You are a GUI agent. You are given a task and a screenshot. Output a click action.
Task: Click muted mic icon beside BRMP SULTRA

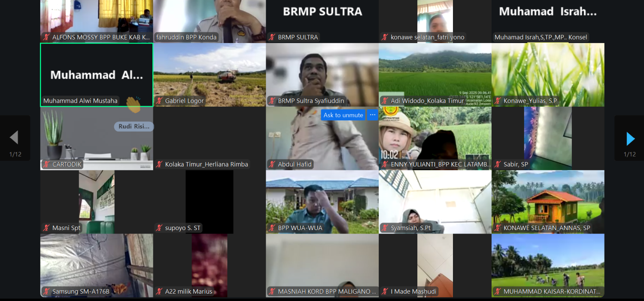coord(272,37)
